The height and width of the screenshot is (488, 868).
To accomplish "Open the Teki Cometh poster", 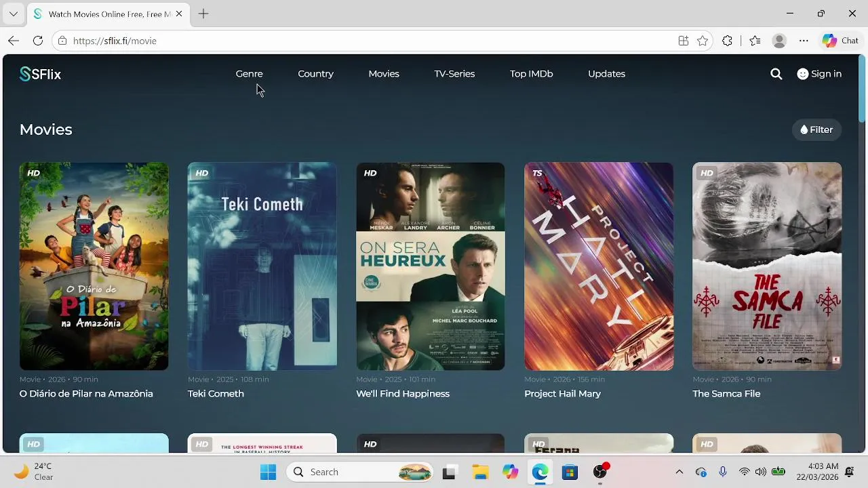I will [x=262, y=266].
